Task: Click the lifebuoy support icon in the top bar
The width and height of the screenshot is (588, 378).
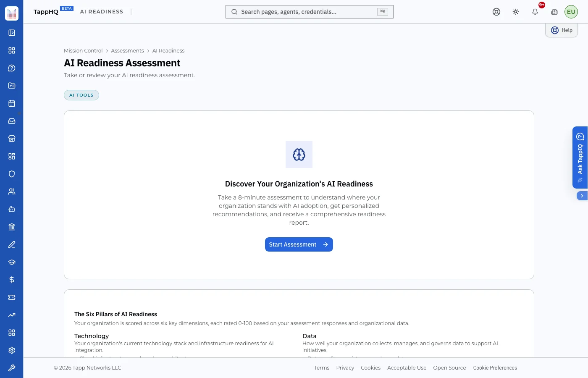Action: pos(496,12)
